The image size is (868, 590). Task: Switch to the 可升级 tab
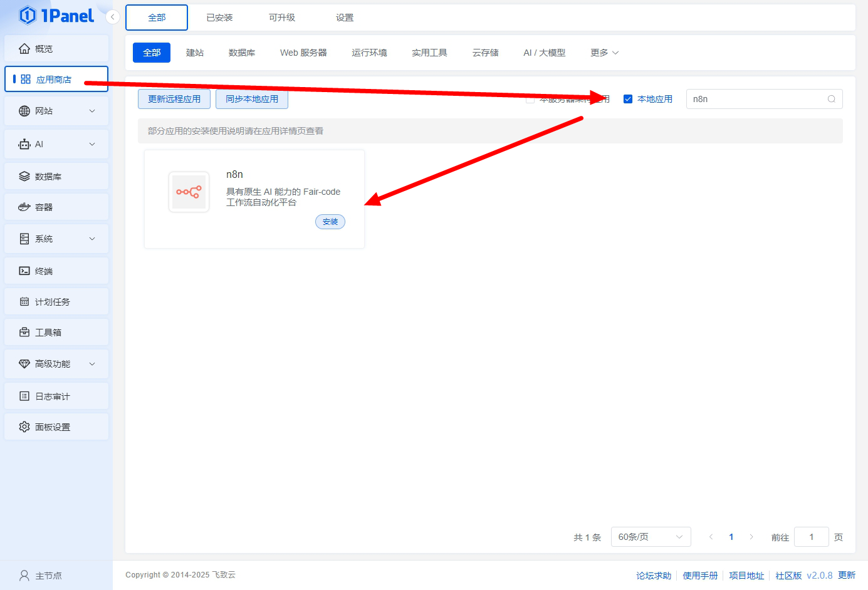[x=282, y=18]
